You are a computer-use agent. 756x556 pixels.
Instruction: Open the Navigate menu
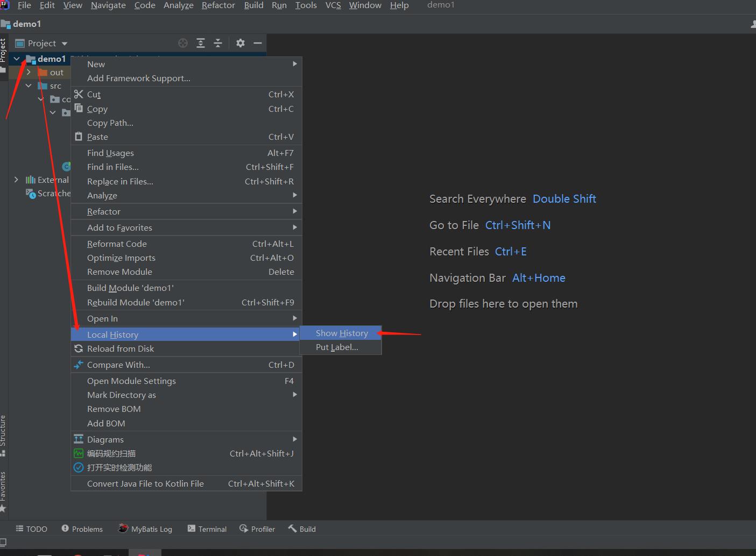(x=108, y=5)
